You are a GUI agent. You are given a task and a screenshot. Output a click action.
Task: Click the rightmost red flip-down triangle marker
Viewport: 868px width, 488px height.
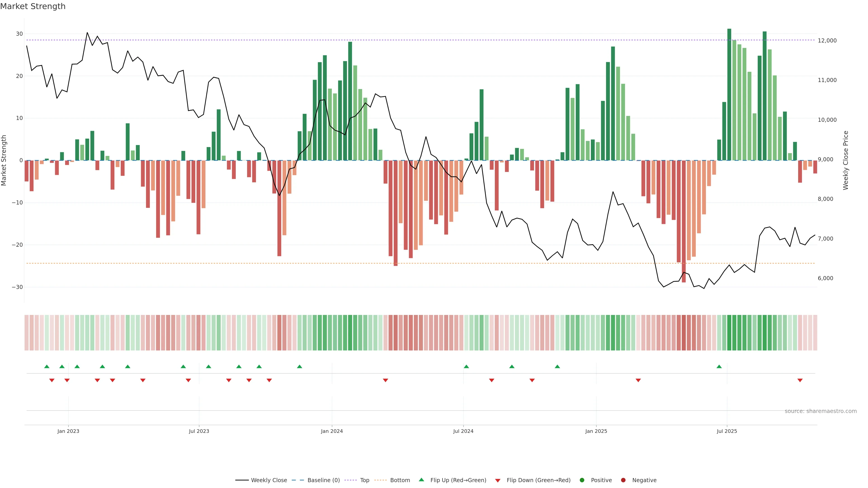tap(800, 380)
